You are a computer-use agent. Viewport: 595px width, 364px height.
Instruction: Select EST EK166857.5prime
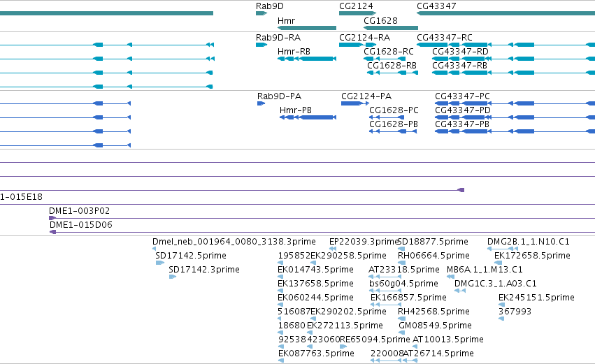(408, 298)
